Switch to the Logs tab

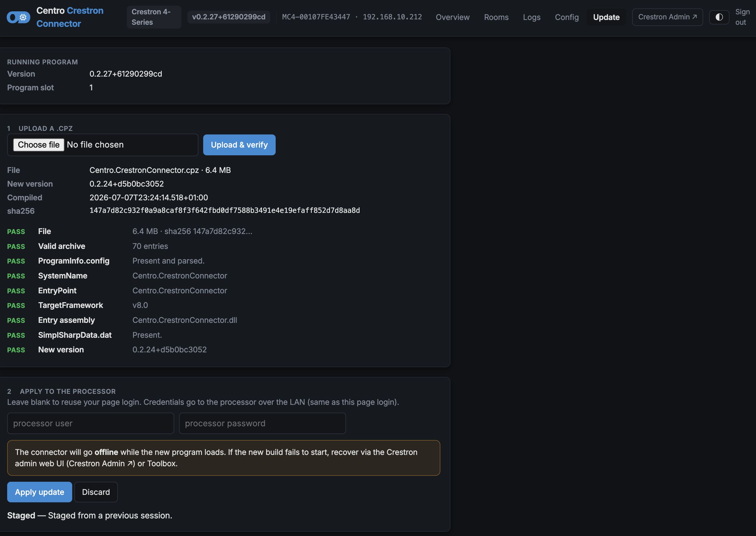pyautogui.click(x=531, y=17)
